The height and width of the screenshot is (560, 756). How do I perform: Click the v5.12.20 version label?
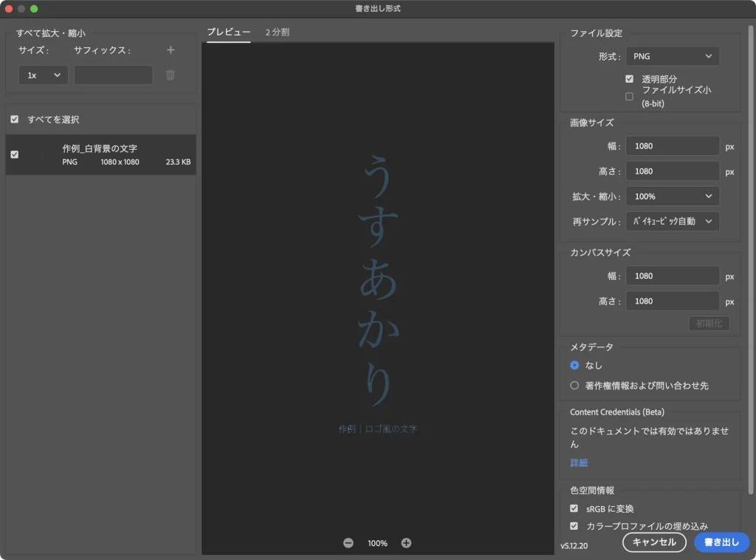(x=574, y=545)
